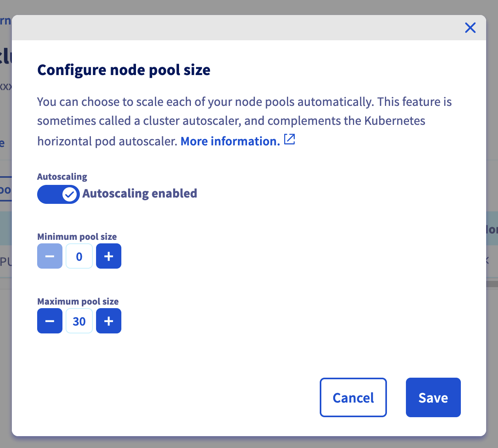Click the Autoscaling field label
Image resolution: width=498 pixels, height=448 pixels.
click(62, 177)
